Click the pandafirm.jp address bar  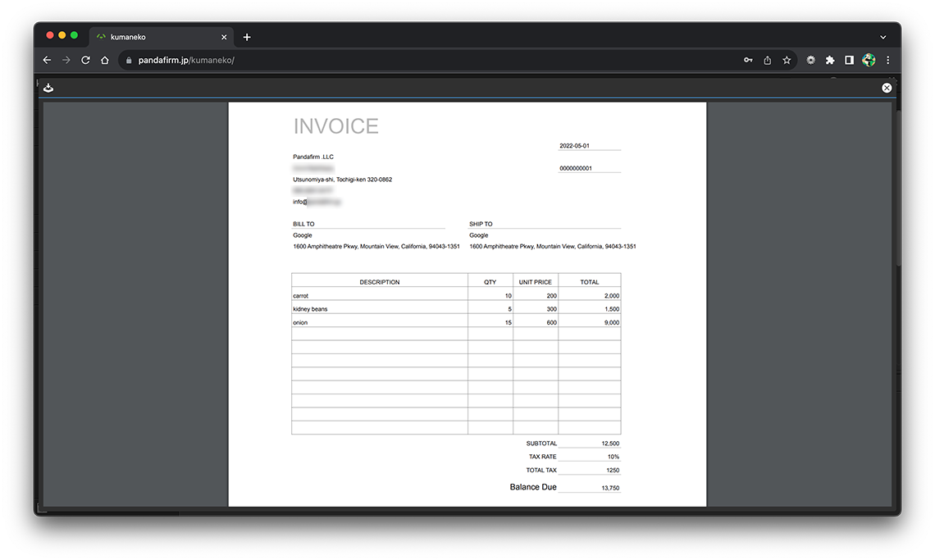(x=410, y=60)
